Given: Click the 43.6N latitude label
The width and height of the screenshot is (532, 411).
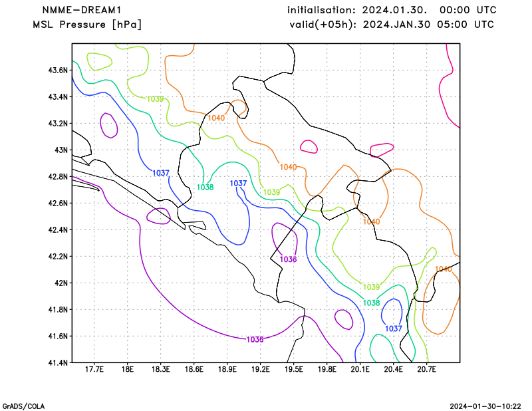Looking at the screenshot, I should 58,70.
